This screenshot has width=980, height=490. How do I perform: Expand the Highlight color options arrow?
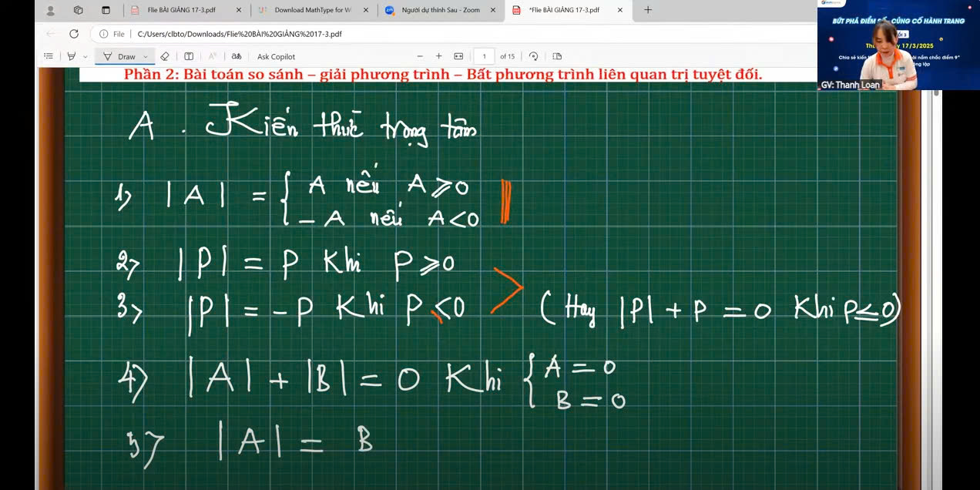pos(85,56)
